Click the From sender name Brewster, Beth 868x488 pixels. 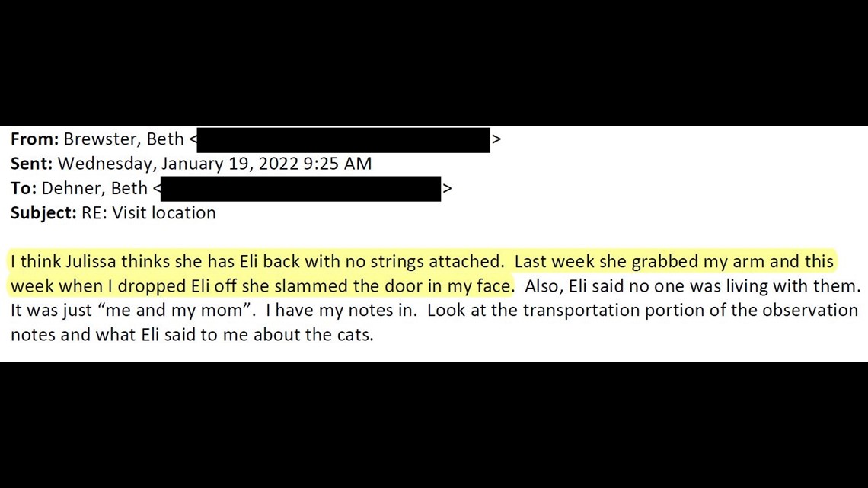click(123, 139)
